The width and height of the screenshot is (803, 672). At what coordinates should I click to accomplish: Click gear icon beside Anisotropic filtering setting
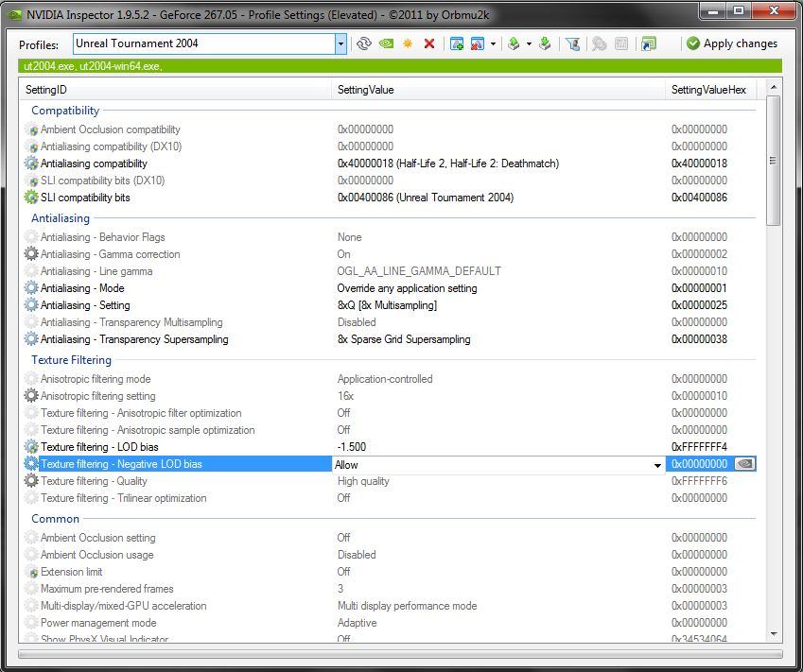31,396
